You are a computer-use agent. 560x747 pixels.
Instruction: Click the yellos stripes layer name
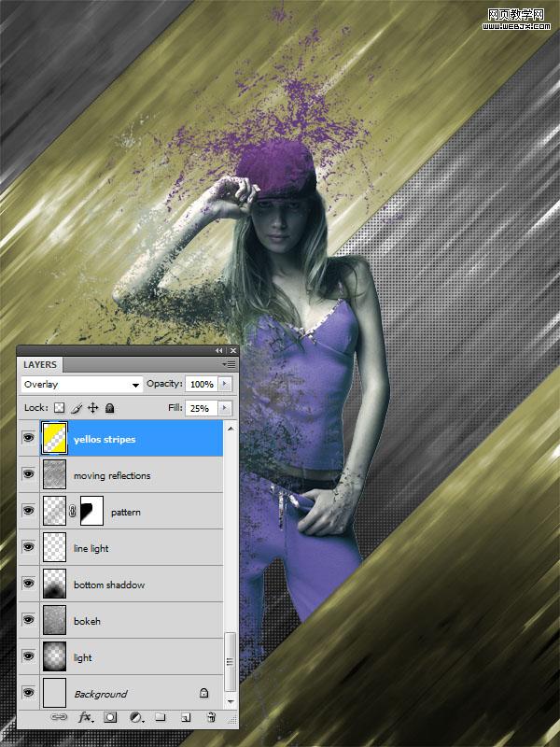click(x=105, y=439)
